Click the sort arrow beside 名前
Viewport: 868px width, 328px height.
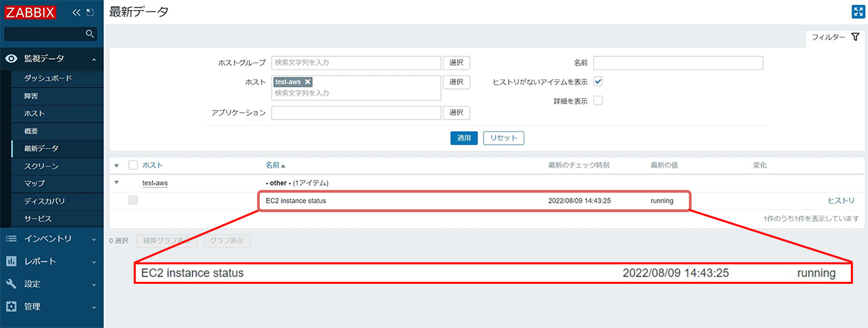[x=283, y=165]
